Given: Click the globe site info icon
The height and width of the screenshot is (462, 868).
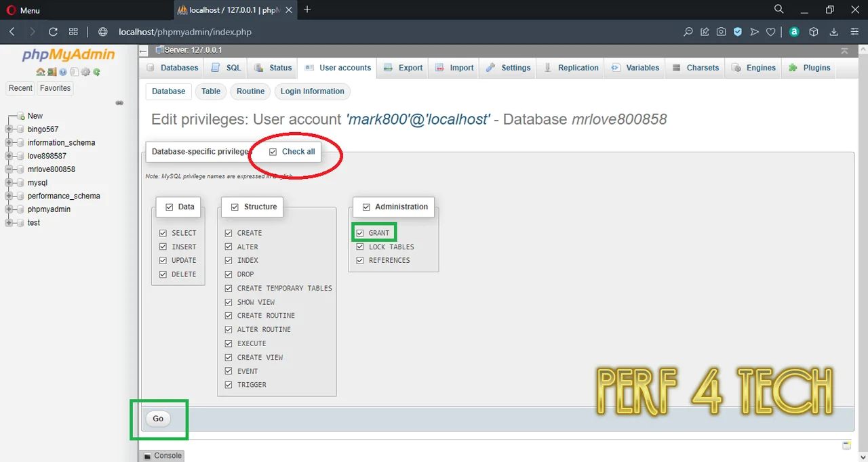Looking at the screenshot, I should (x=103, y=32).
